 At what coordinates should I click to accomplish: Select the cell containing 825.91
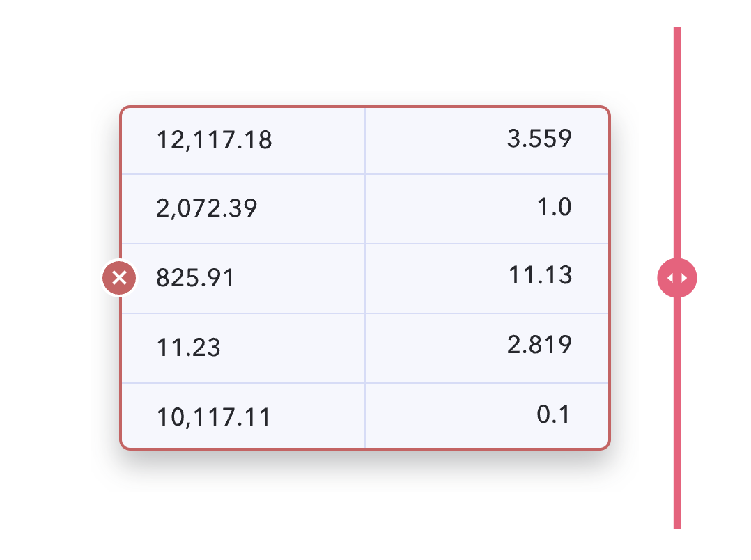pos(243,279)
